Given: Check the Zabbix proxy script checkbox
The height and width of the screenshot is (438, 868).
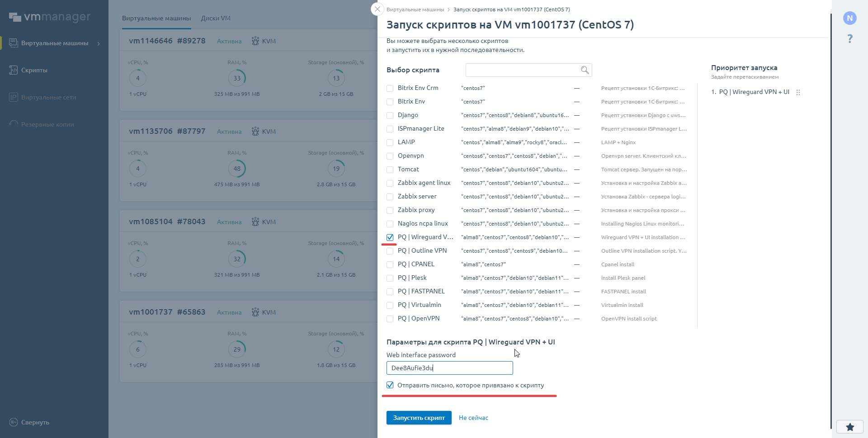Looking at the screenshot, I should click(x=390, y=210).
